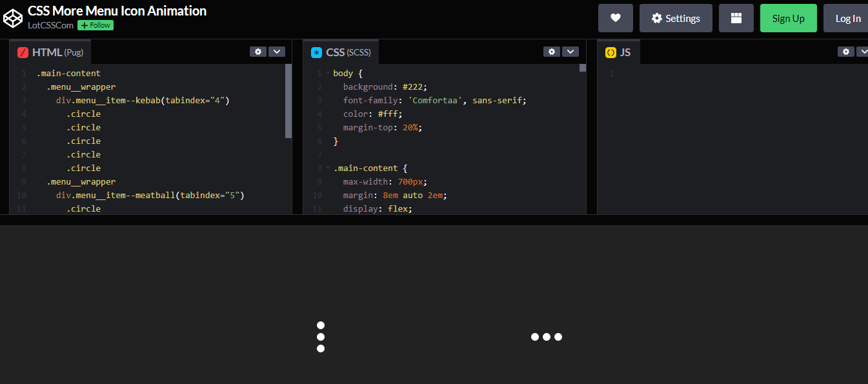The image size is (868, 384).
Task: Expand the JS panel dropdown chevron
Action: (x=865, y=51)
